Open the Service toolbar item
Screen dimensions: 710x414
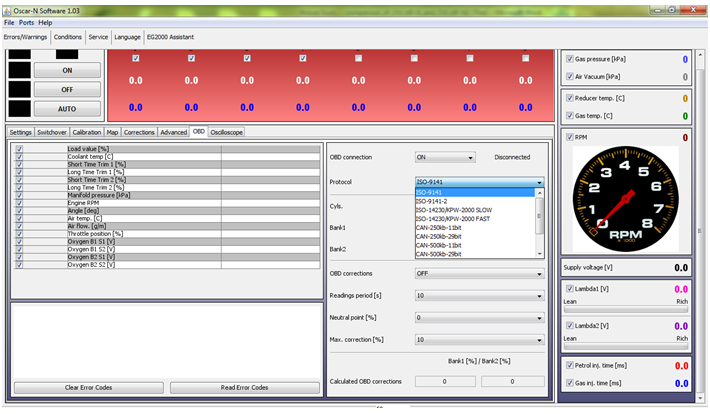pyautogui.click(x=98, y=37)
